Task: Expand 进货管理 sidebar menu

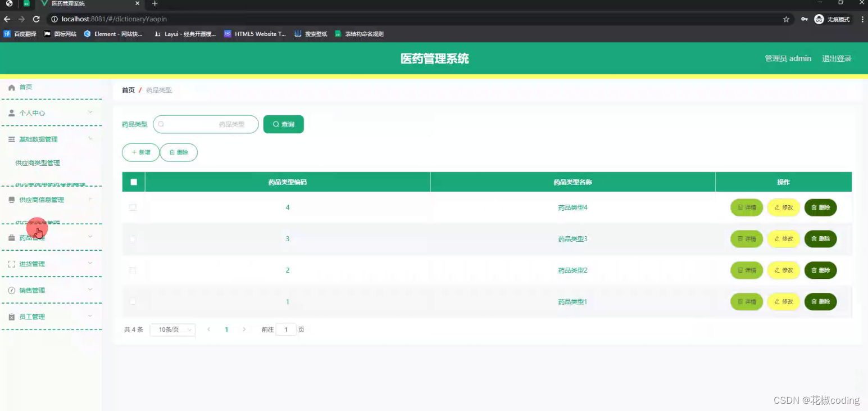Action: pyautogui.click(x=51, y=264)
